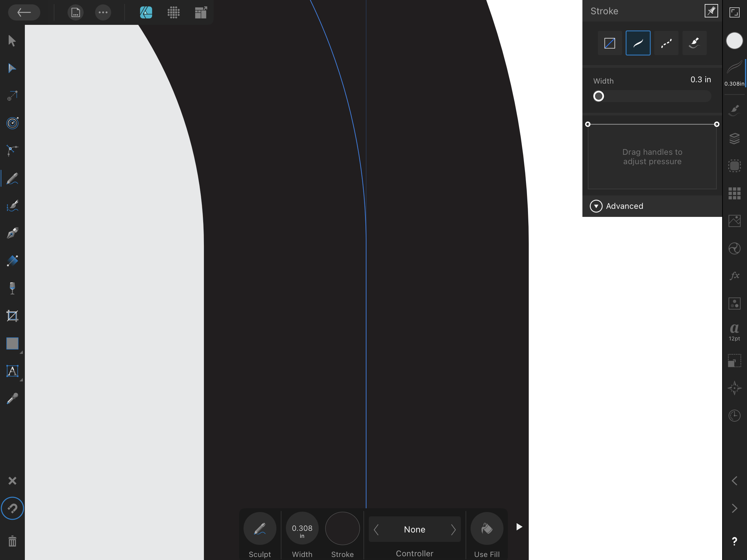Image resolution: width=747 pixels, height=560 pixels.
Task: Go back using the back arrow button
Action: click(x=24, y=13)
